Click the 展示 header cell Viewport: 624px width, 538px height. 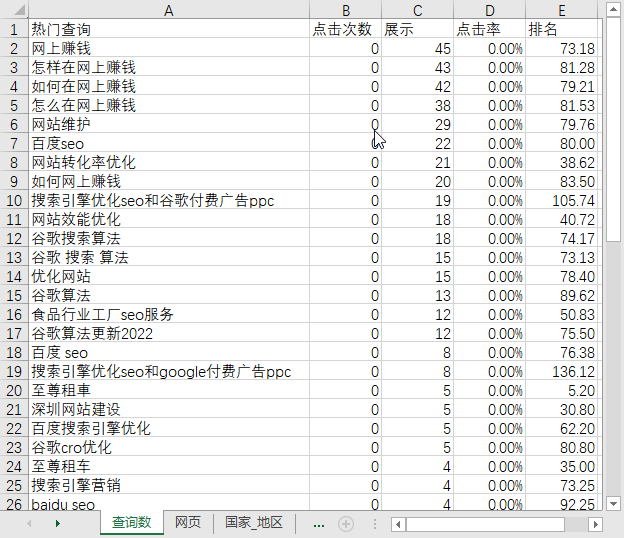coord(417,29)
